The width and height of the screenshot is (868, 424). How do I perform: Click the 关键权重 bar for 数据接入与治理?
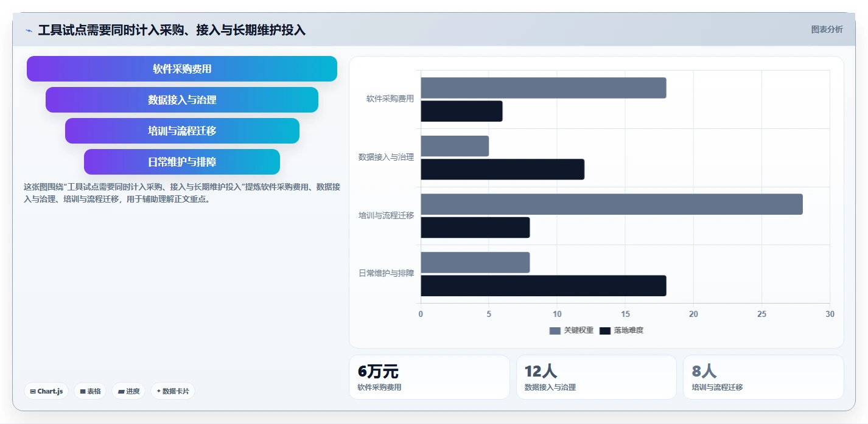455,146
